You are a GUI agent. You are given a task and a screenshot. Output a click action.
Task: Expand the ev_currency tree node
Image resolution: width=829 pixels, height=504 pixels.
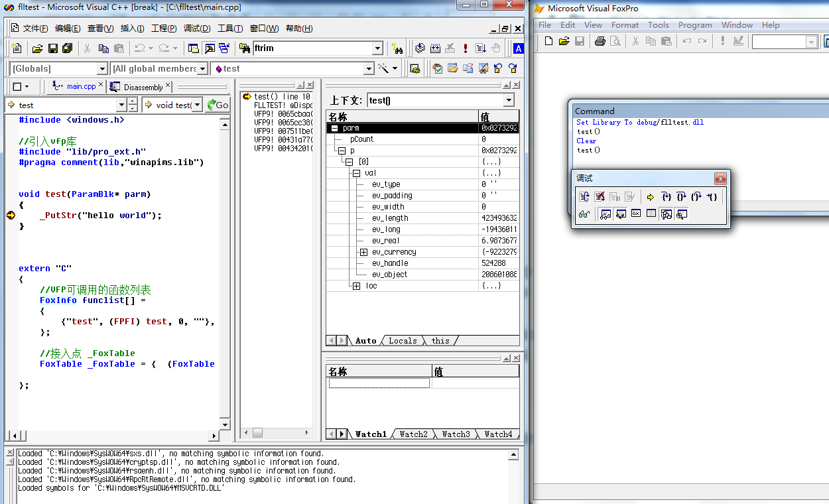point(363,252)
